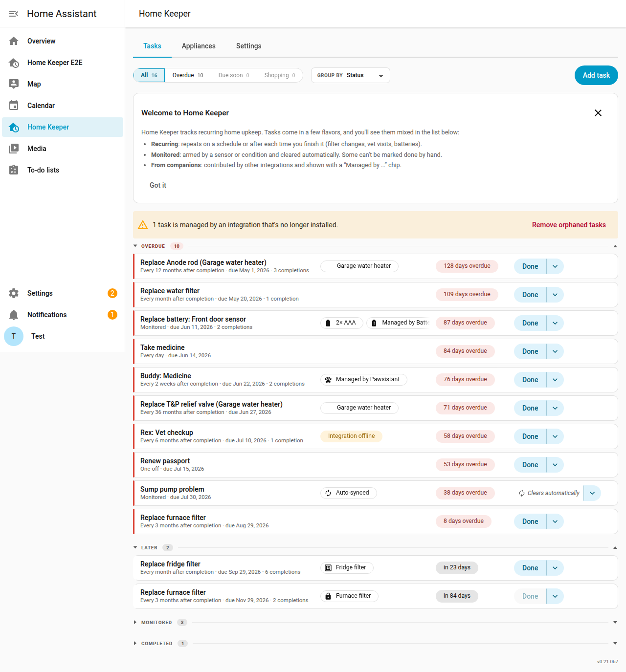The height and width of the screenshot is (672, 626).
Task: Open more options for Take medicine
Action: 555,351
